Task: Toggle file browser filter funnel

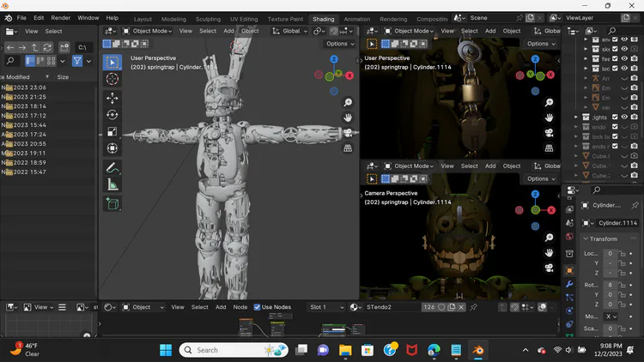Action: tap(77, 61)
